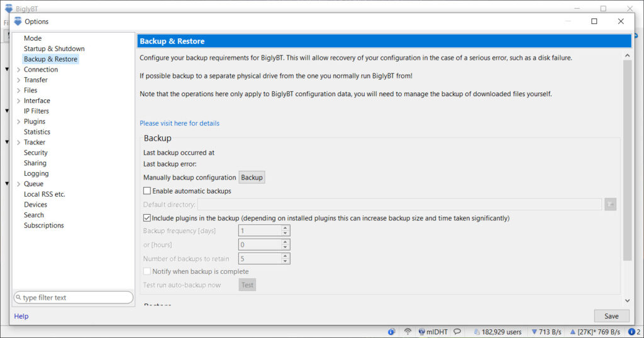Follow Please visit here for details link
The height and width of the screenshot is (338, 644).
[x=179, y=123]
